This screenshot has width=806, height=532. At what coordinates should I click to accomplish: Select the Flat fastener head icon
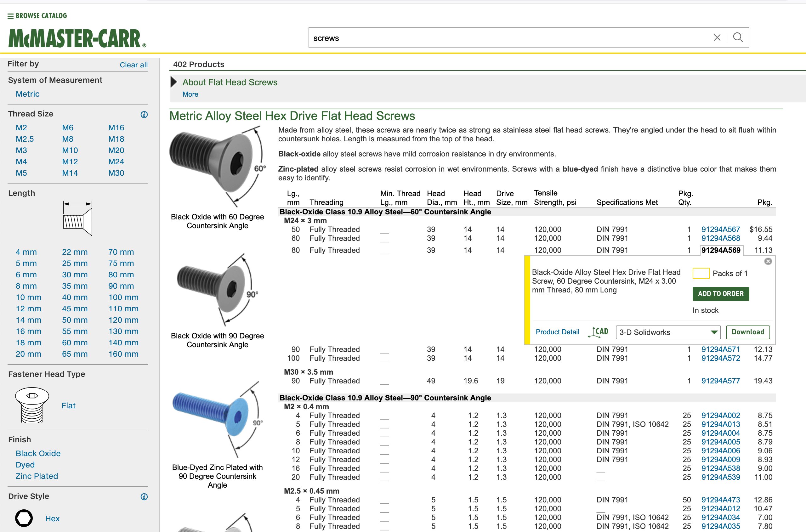coord(32,405)
